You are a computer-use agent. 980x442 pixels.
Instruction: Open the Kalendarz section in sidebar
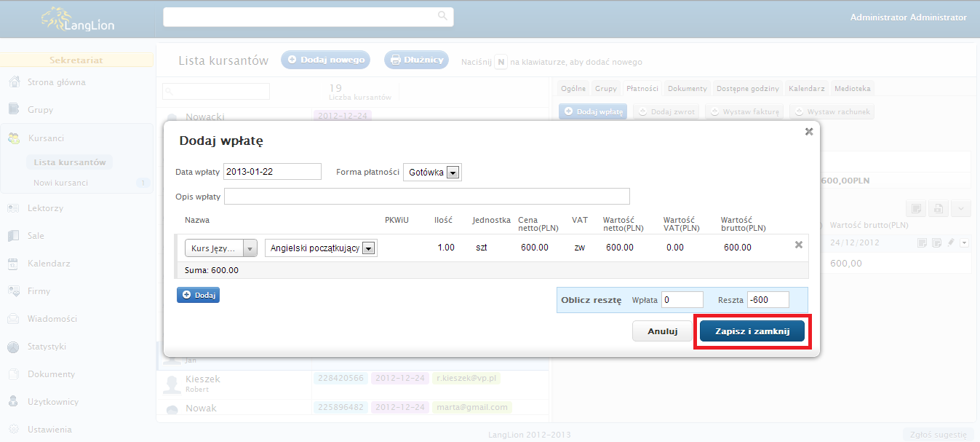[x=48, y=264]
